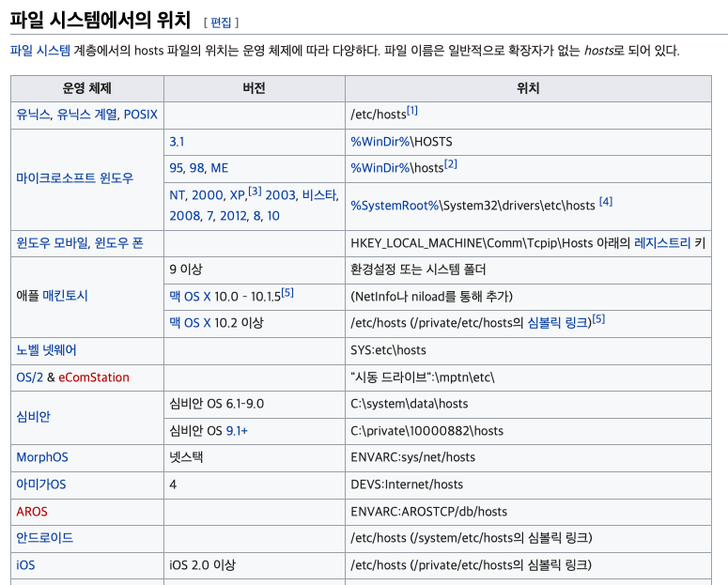The height and width of the screenshot is (585, 728).
Task: Open the 2012 version link
Action: [233, 216]
